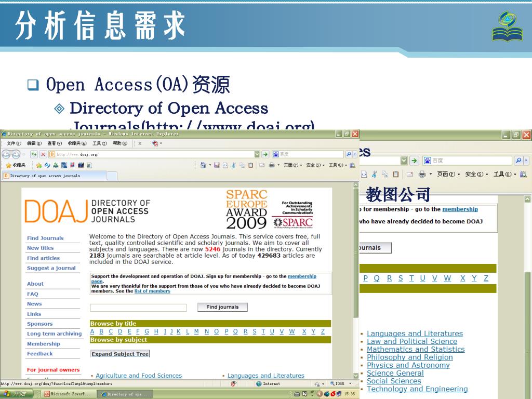Screen dimensions: 532x399
Task: Click the scissors cut icon in back window
Action: tap(374, 175)
